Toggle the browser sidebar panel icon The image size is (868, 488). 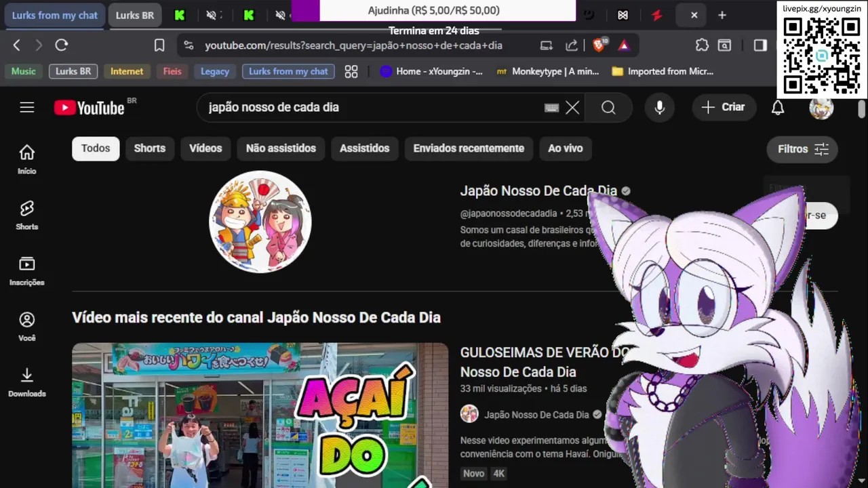[760, 45]
